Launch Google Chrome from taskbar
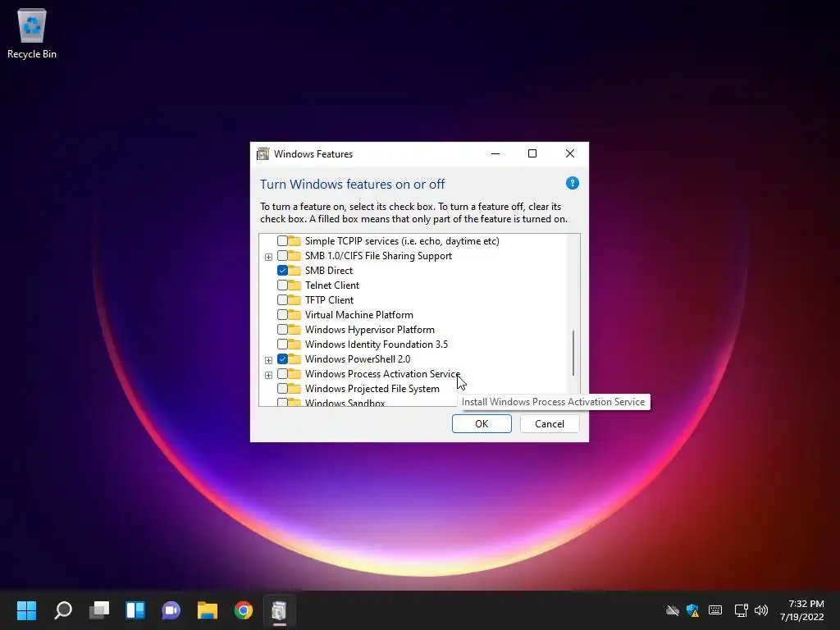This screenshot has height=630, width=840. (x=243, y=610)
